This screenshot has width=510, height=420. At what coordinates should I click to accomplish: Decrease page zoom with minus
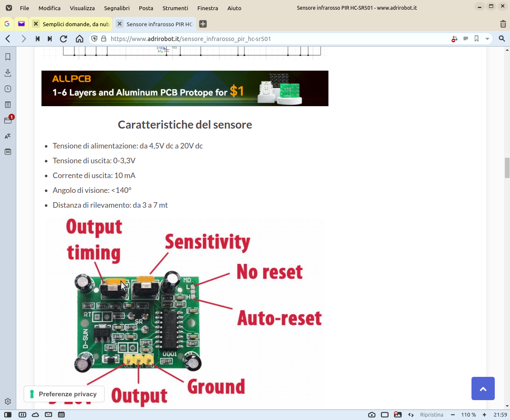(x=453, y=415)
